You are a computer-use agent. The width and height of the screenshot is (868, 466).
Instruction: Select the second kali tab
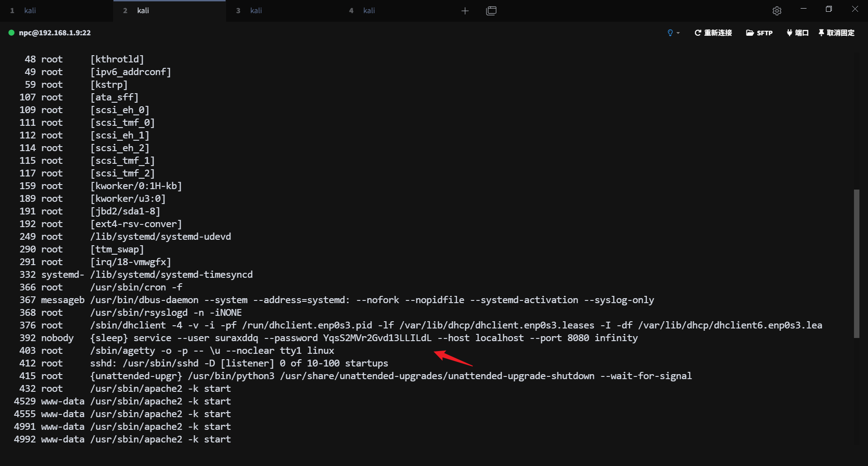[143, 10]
